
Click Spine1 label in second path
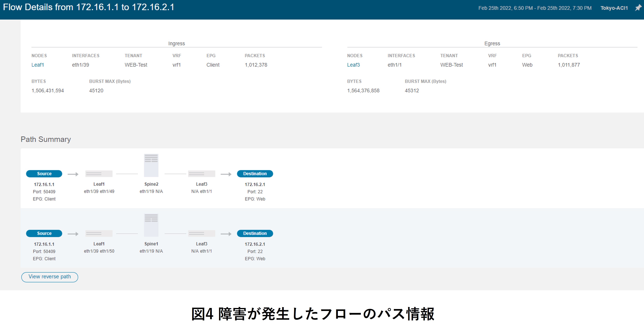tap(151, 244)
